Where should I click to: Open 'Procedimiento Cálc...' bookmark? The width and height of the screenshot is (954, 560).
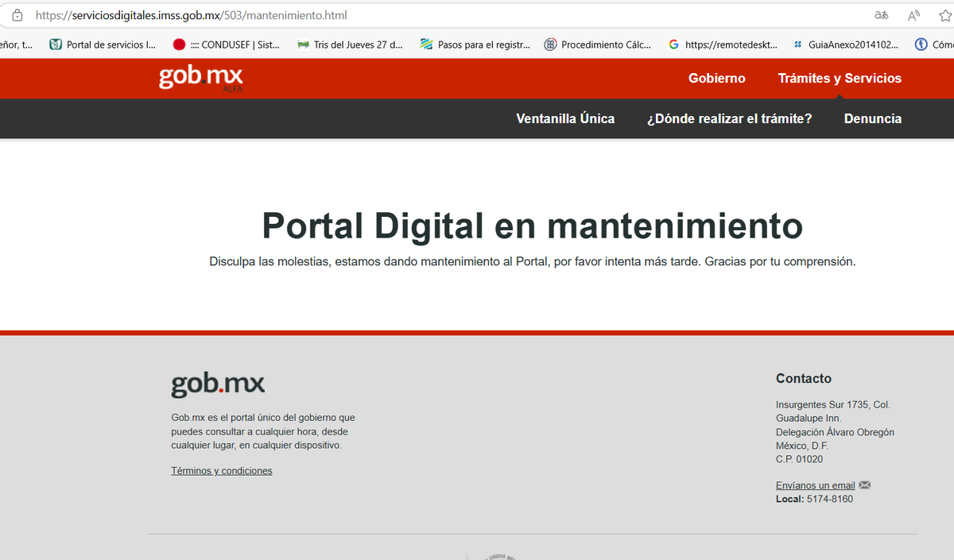598,44
